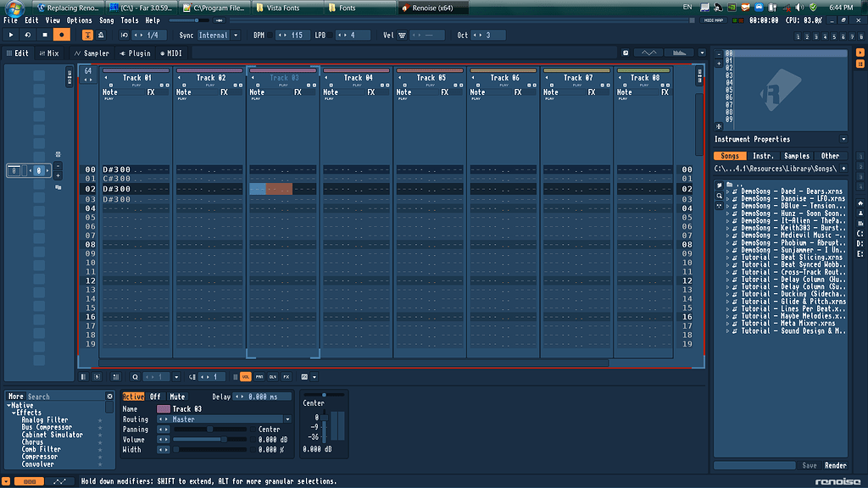
Task: Click the Volume slider in track properties
Action: point(210,440)
